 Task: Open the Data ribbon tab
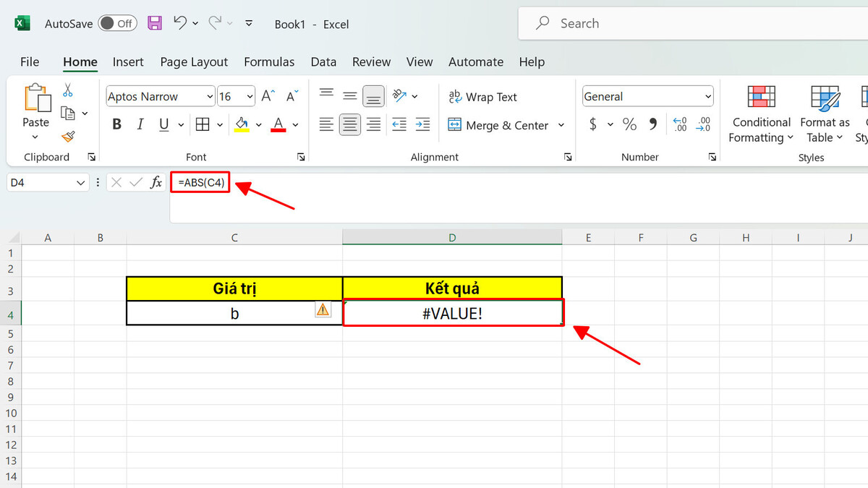323,62
